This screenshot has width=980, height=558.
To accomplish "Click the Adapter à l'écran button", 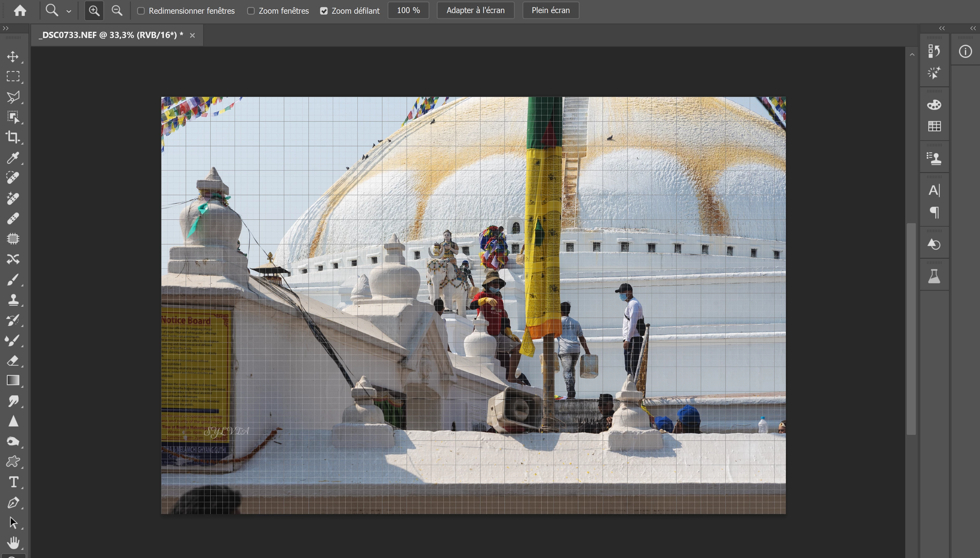I will [475, 10].
